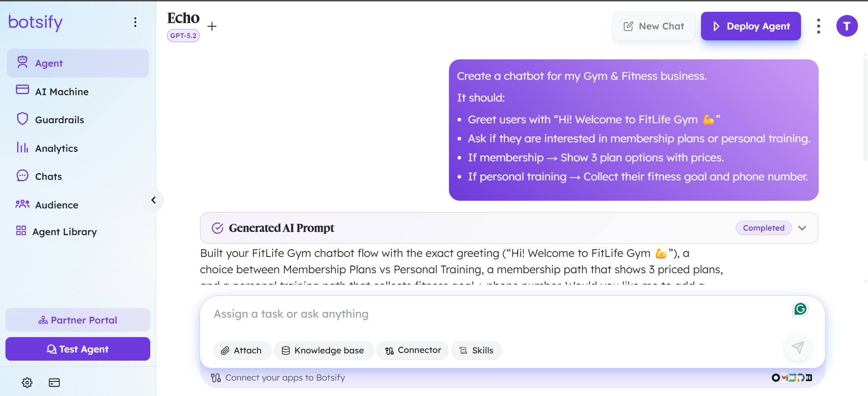
Task: Start a New Chat
Action: 653,26
